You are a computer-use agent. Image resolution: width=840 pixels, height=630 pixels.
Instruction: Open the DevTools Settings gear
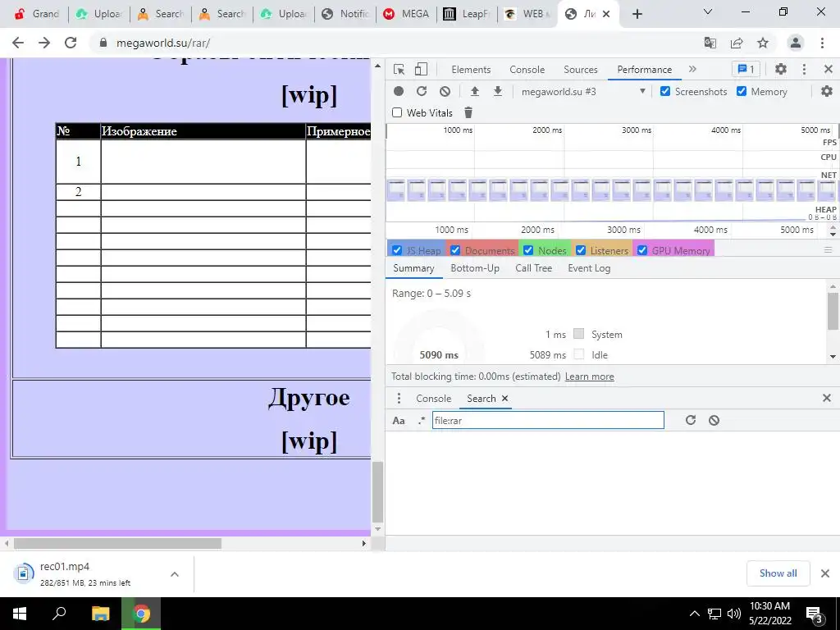[781, 69]
